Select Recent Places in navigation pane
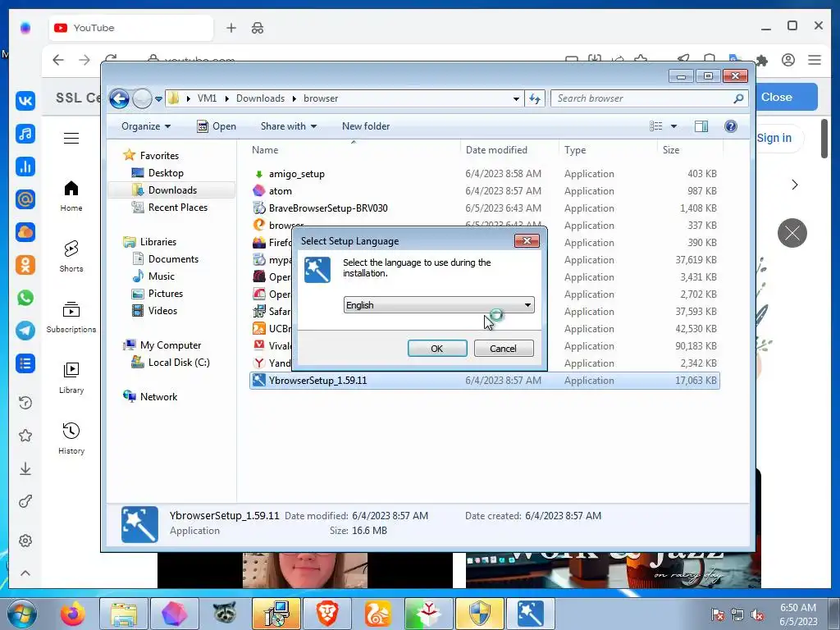The height and width of the screenshot is (630, 840). click(177, 208)
